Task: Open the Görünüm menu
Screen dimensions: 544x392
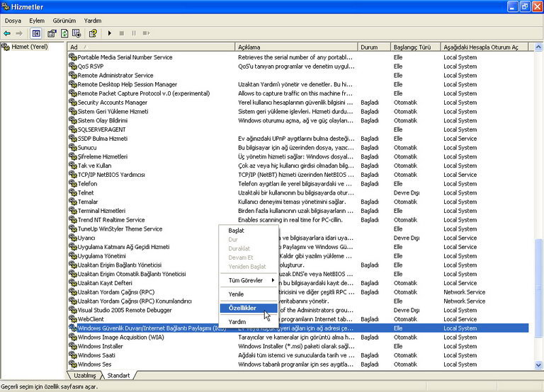Action: click(64, 21)
